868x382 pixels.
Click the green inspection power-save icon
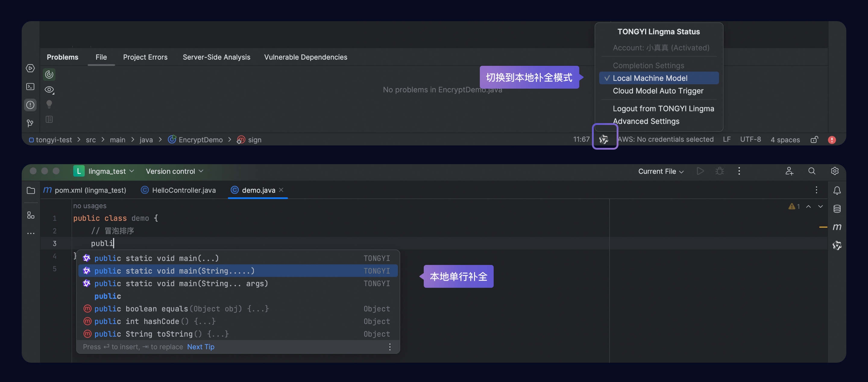[x=49, y=74]
